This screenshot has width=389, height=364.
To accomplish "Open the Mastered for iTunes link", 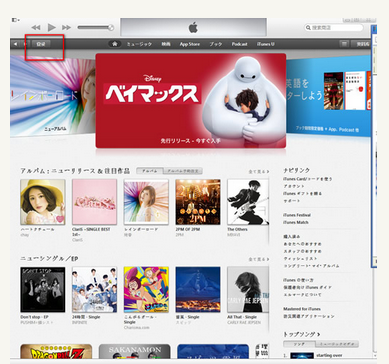I will click(302, 309).
